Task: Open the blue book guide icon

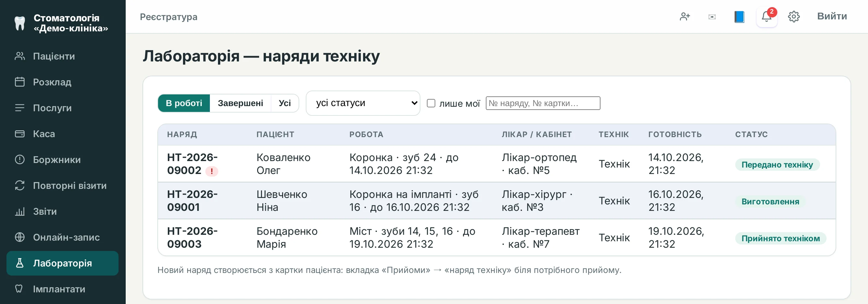Action: tap(739, 16)
